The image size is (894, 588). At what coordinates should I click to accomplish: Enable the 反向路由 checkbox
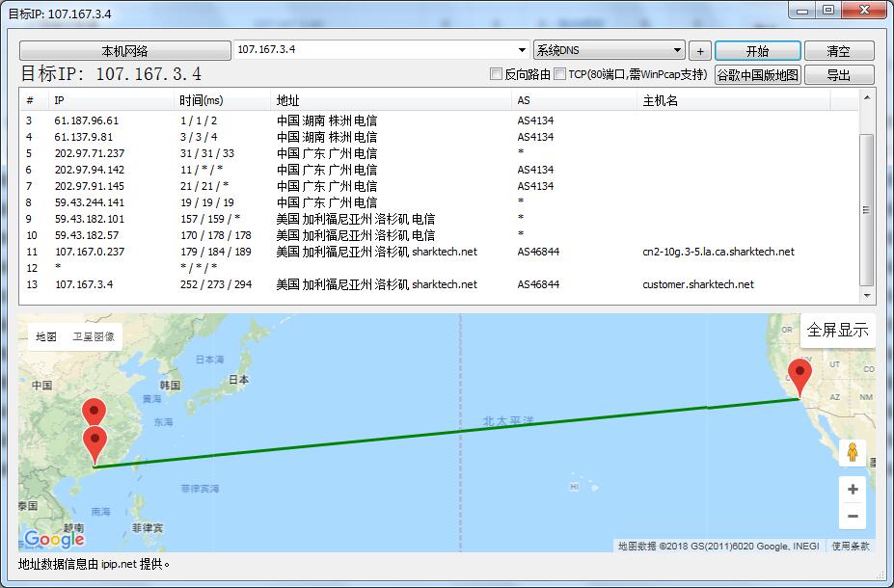497,74
